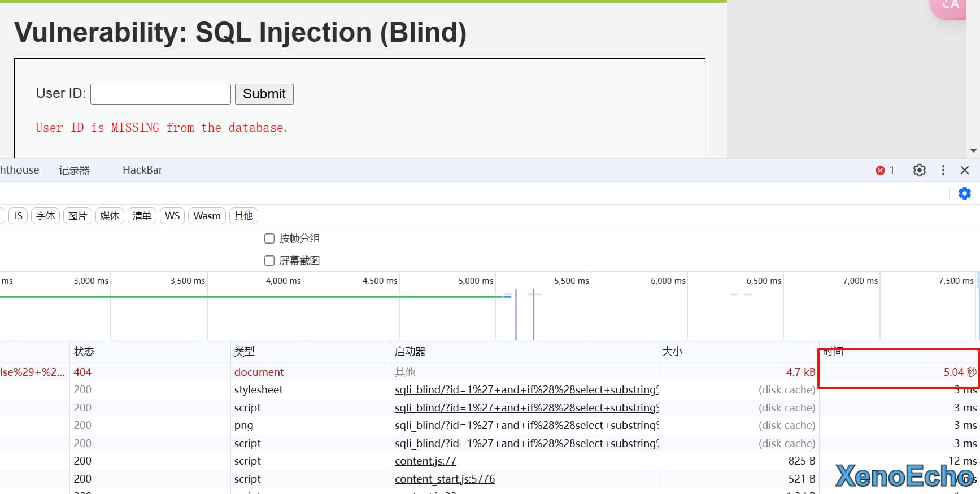The height and width of the screenshot is (494, 980).
Task: Enable the 按帧分组 checkbox
Action: click(x=269, y=239)
